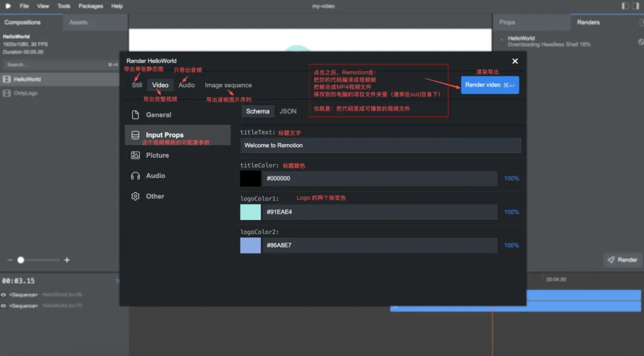Image resolution: width=644 pixels, height=356 pixels.
Task: Click the Other gear icon
Action: point(135,196)
